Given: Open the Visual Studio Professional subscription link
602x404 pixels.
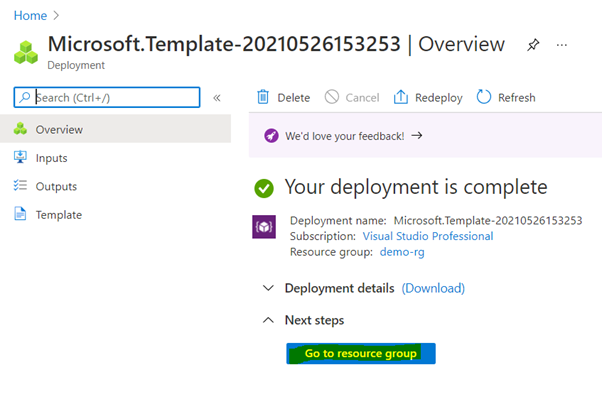Looking at the screenshot, I should click(x=428, y=236).
